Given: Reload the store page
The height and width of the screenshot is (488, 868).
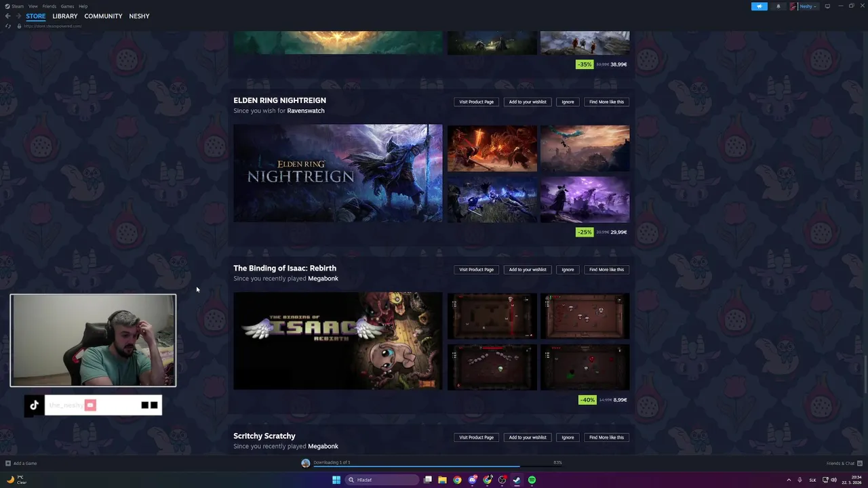Looking at the screenshot, I should tap(8, 26).
